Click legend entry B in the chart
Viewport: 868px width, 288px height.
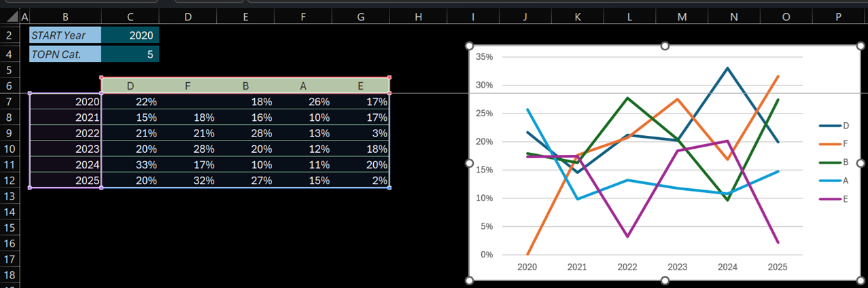(x=834, y=162)
